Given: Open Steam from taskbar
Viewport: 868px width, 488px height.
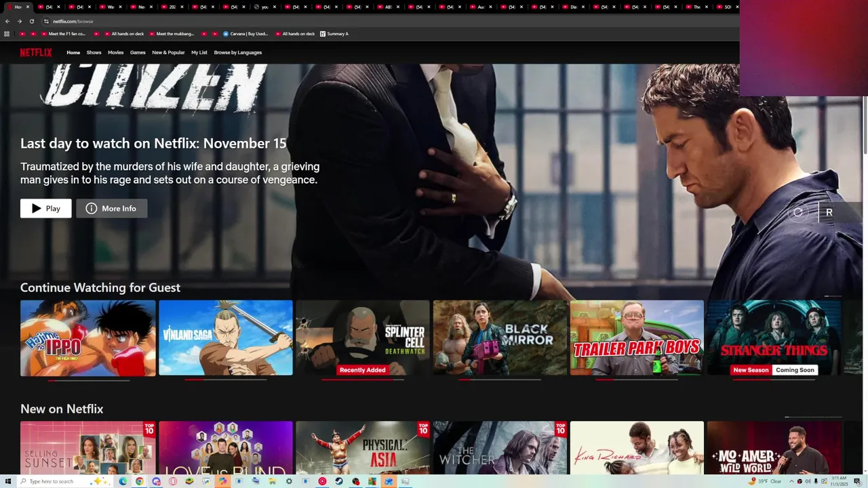Looking at the screenshot, I should pos(338,481).
